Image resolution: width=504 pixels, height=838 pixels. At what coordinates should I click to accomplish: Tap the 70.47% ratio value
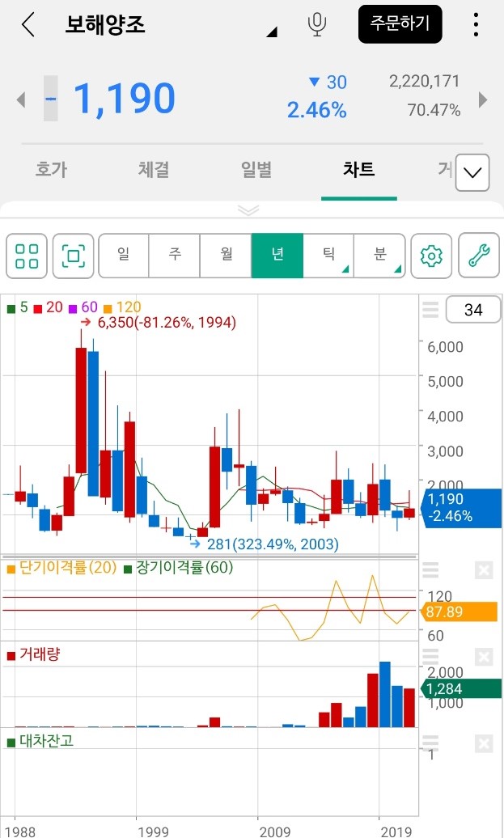pyautogui.click(x=434, y=110)
